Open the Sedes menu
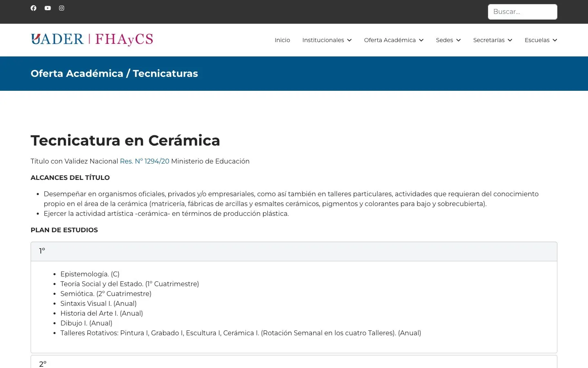The image size is (588, 368). pos(448,40)
